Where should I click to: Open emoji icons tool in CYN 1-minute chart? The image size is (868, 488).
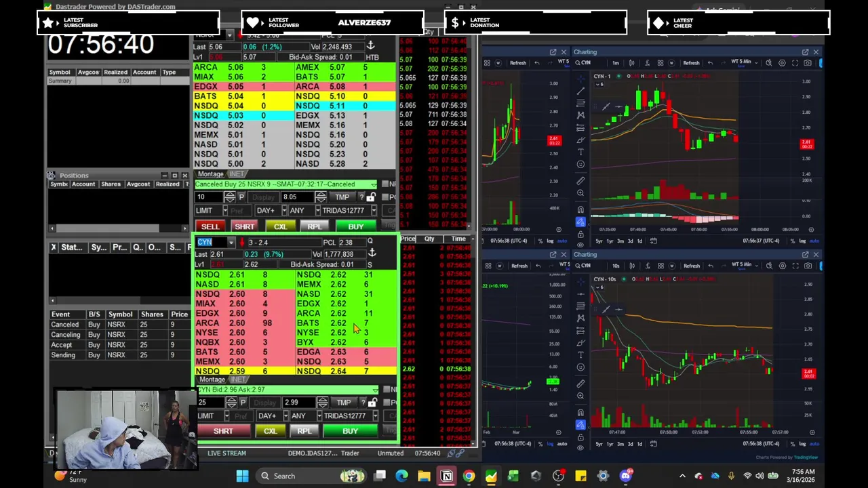point(580,164)
